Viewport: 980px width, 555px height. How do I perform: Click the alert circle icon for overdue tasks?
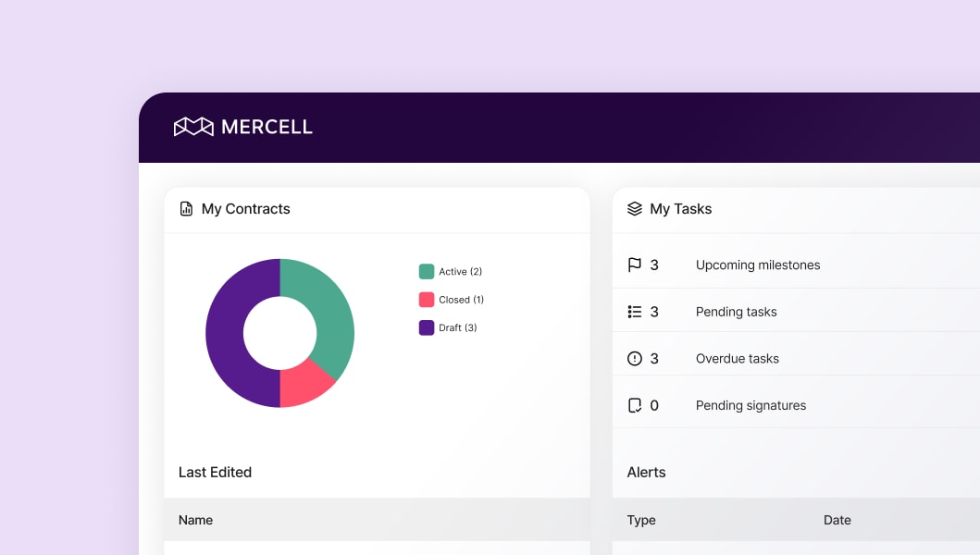(635, 359)
